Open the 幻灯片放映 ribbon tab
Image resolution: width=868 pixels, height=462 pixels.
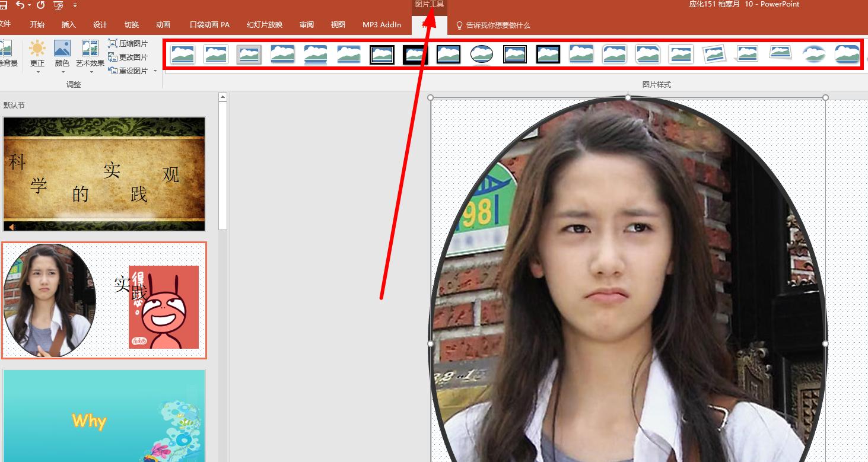pos(265,25)
